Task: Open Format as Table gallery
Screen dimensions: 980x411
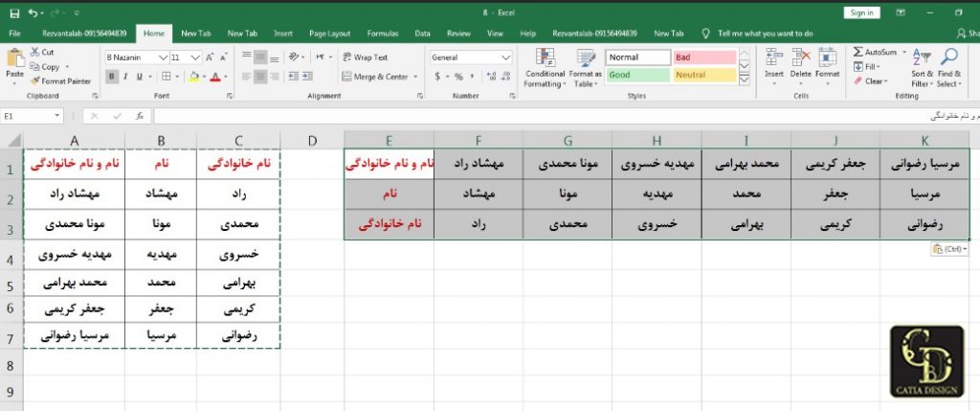Action: pos(586,68)
